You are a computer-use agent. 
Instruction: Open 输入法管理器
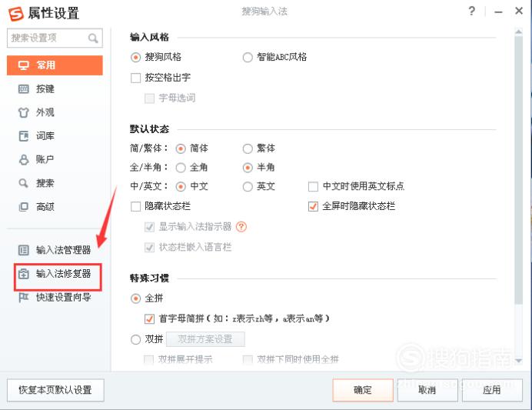pyautogui.click(x=55, y=250)
